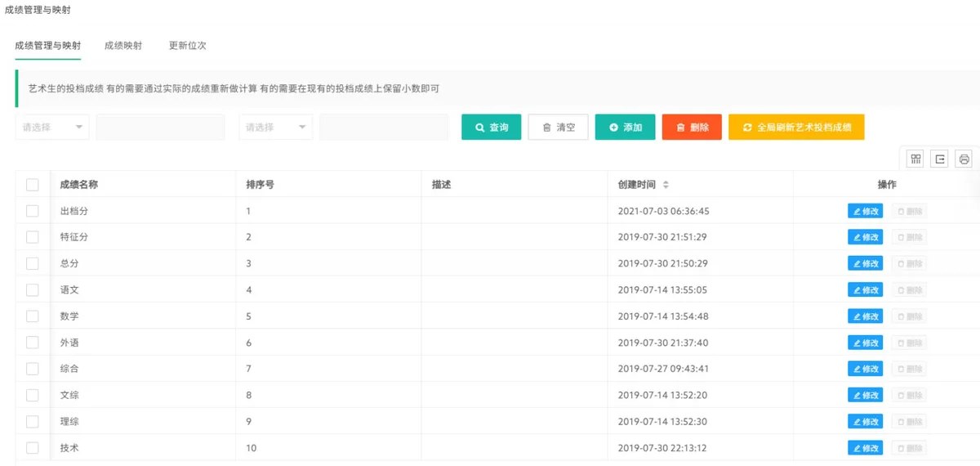Check the box for the 特征分 row
The image size is (980, 466).
coord(33,237)
